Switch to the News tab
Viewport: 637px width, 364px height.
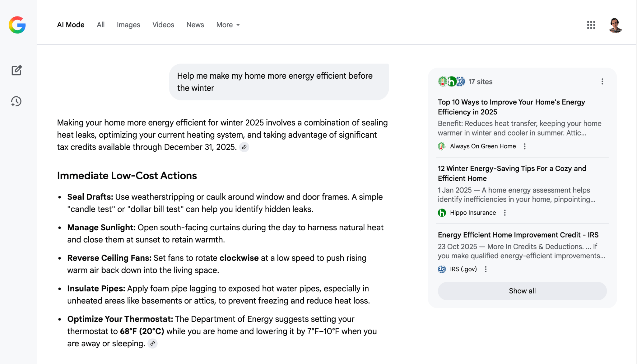(x=195, y=25)
